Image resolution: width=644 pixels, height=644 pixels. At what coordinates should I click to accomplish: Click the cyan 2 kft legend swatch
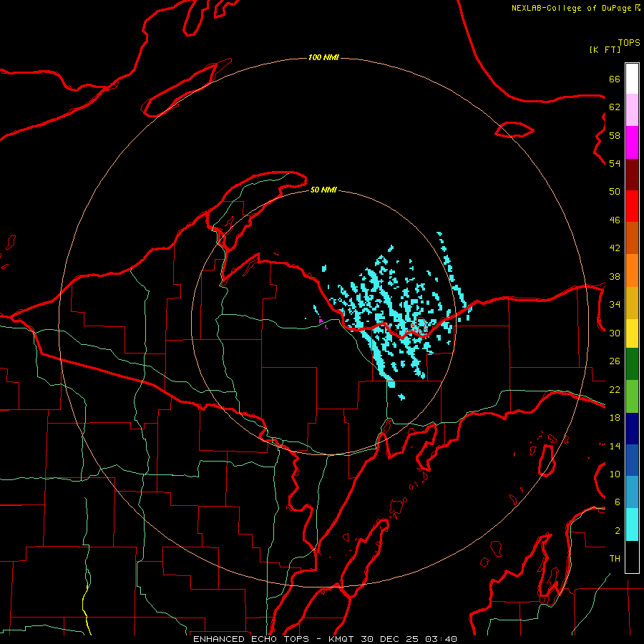click(632, 525)
